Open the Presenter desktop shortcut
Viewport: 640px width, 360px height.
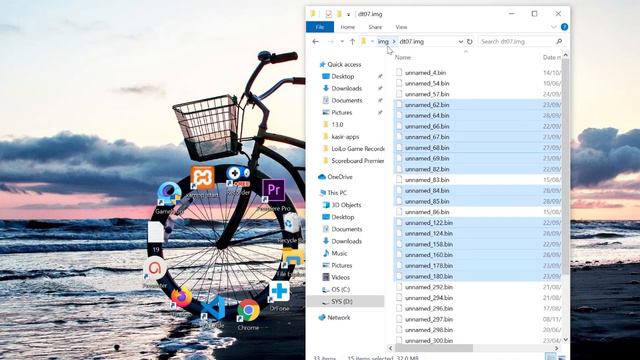155,272
